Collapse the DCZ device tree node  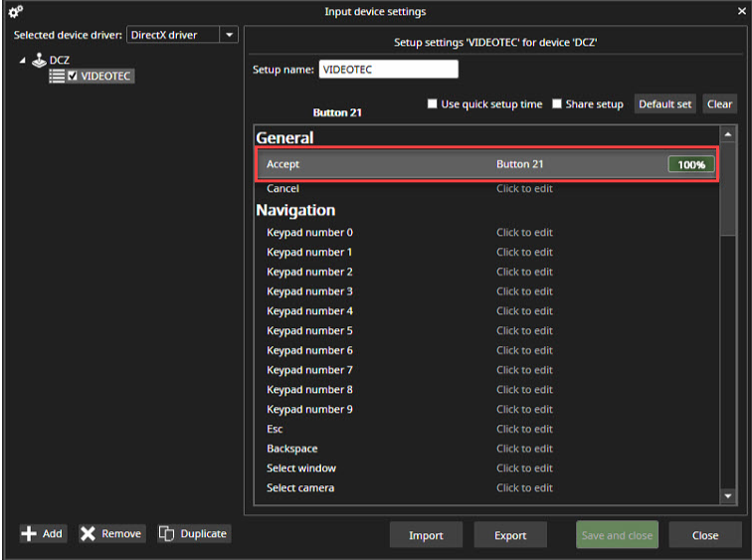[23, 61]
